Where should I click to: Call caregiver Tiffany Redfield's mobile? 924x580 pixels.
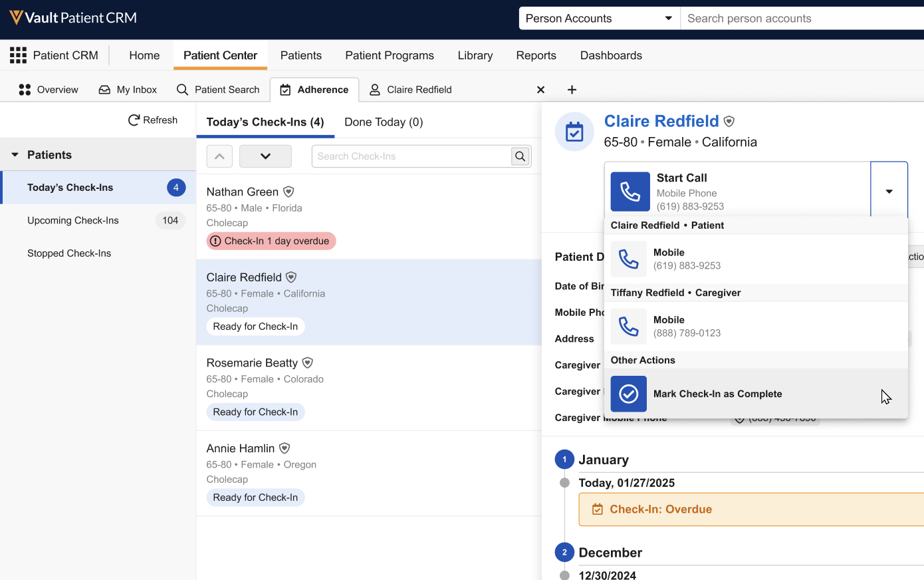point(629,326)
